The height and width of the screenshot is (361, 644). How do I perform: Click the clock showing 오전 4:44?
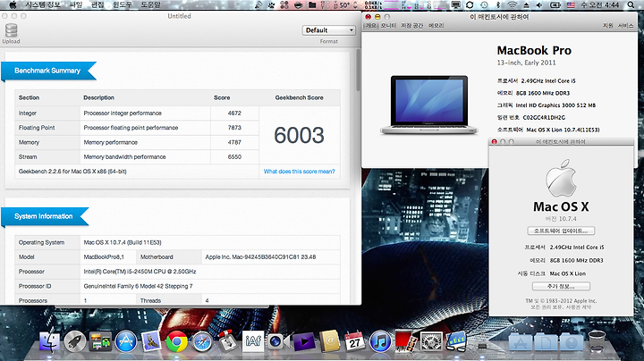tap(600, 5)
